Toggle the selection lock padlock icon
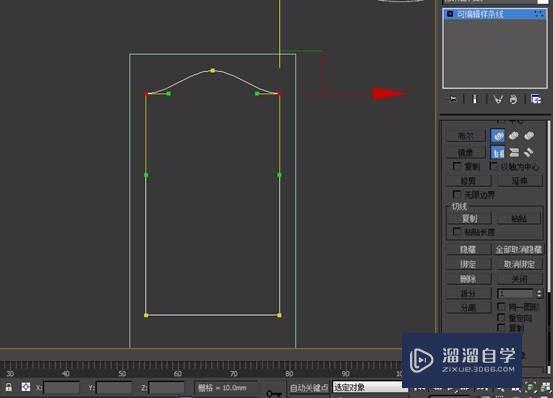The height and width of the screenshot is (398, 553). tap(8, 387)
